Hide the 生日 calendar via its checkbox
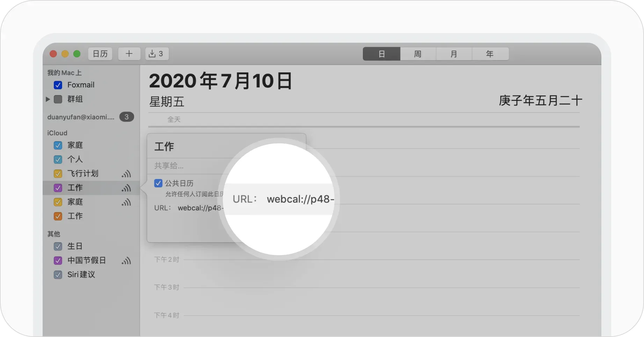The width and height of the screenshot is (644, 337). [x=58, y=246]
